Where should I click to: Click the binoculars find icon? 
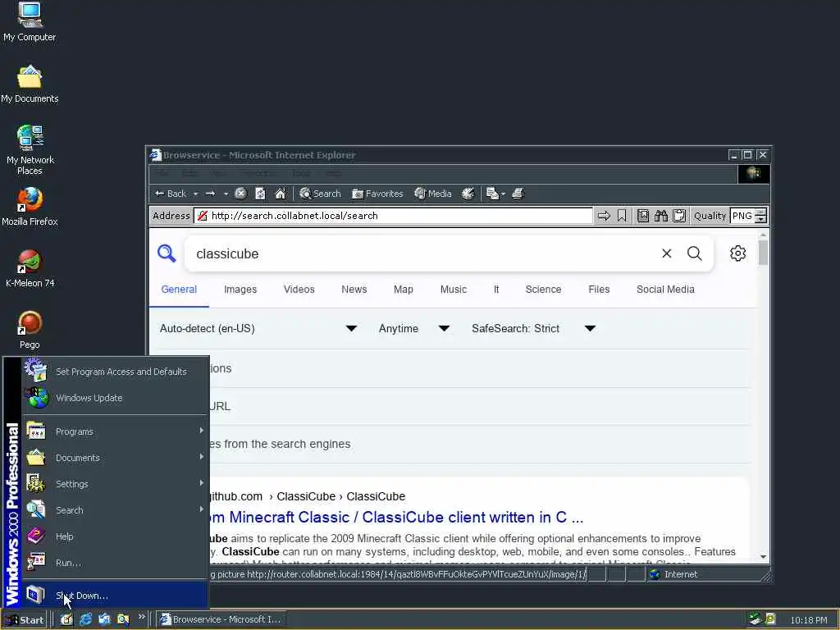click(661, 216)
